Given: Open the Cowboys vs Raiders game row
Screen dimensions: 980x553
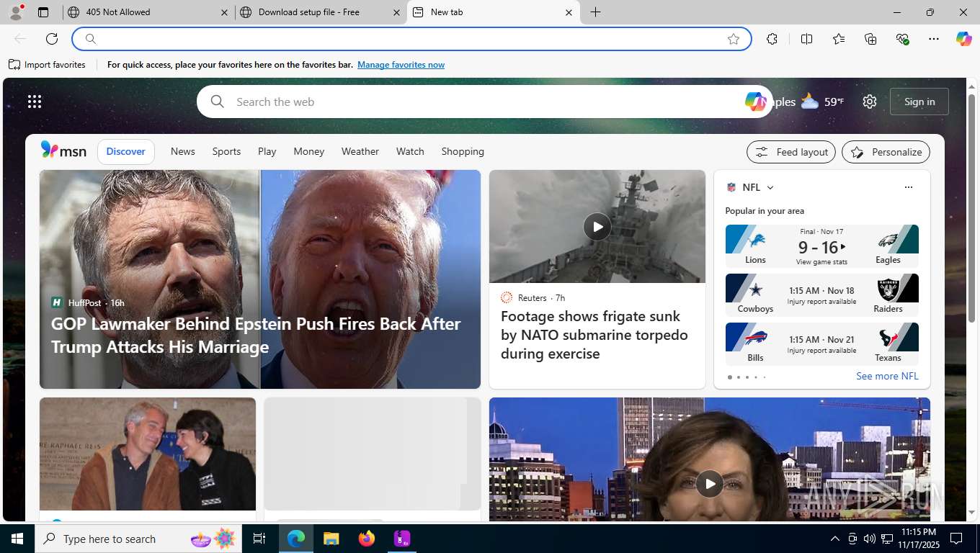Looking at the screenshot, I should (x=821, y=295).
